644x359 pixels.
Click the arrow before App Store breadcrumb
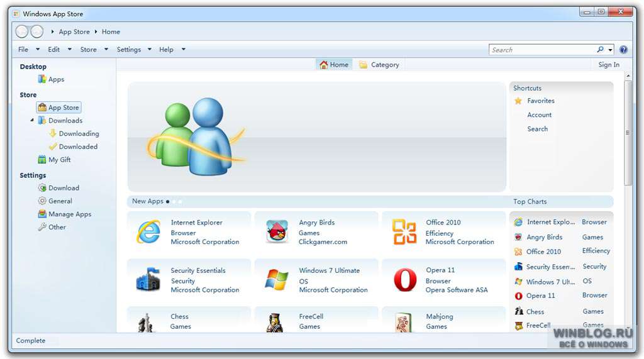[x=52, y=31]
